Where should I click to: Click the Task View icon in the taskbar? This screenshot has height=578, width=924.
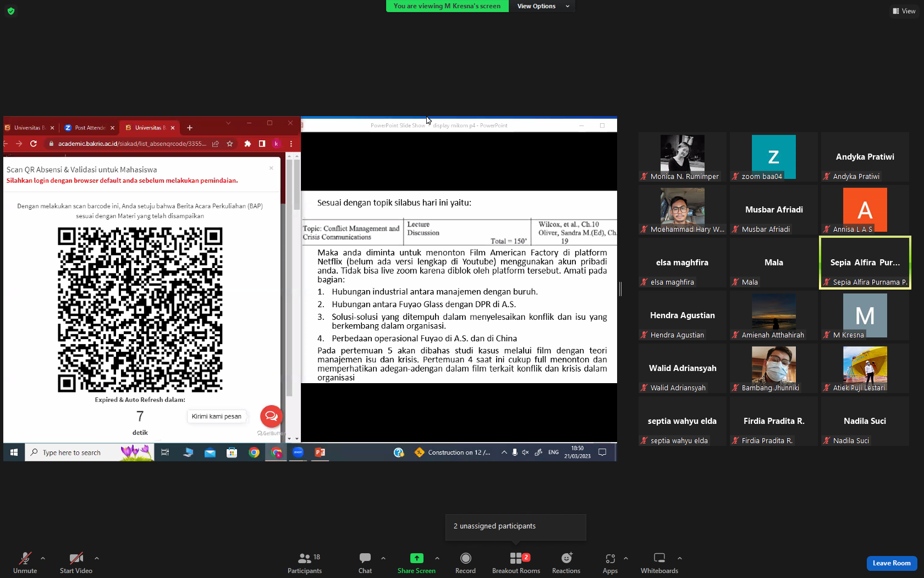pyautogui.click(x=165, y=452)
